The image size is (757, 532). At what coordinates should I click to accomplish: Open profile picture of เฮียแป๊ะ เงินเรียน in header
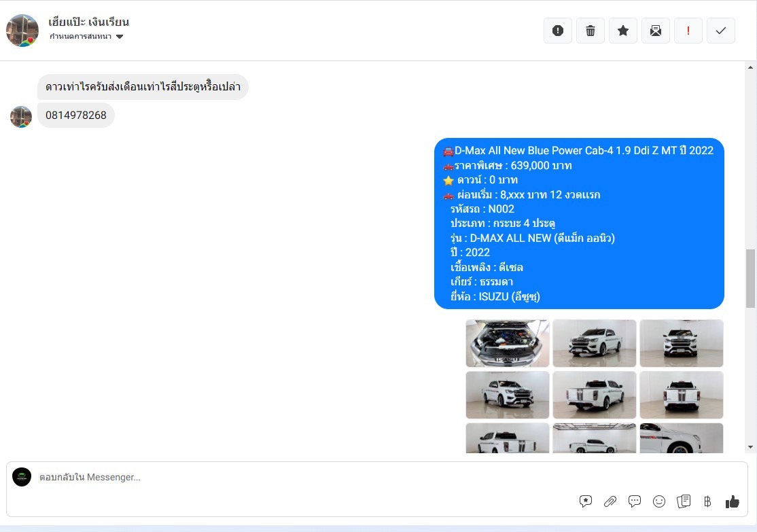coord(22,31)
